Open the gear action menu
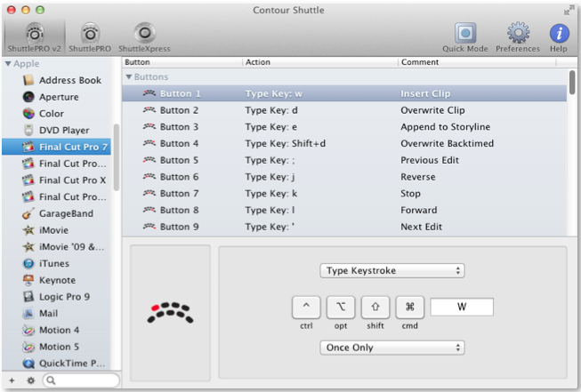Viewport: 581px width, 392px height. point(31,380)
